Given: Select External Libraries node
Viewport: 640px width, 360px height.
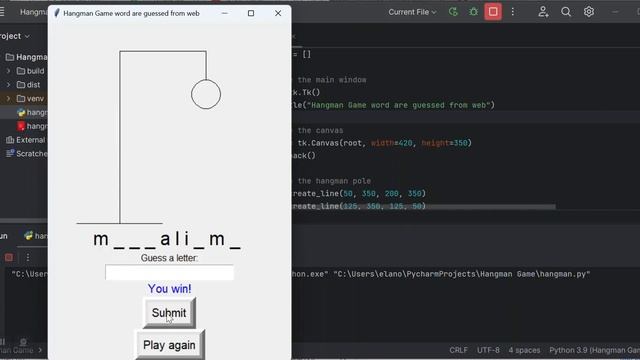Looking at the screenshot, I should 26,140.
